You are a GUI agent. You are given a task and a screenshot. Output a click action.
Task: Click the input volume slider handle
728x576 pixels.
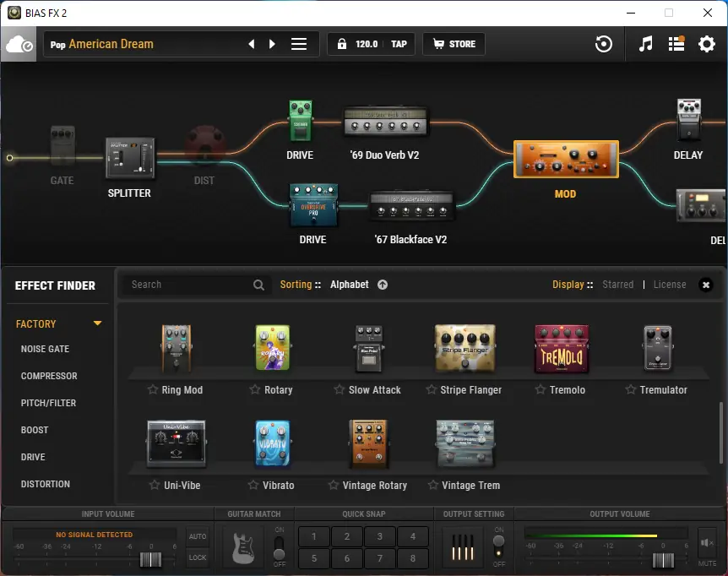click(x=150, y=559)
